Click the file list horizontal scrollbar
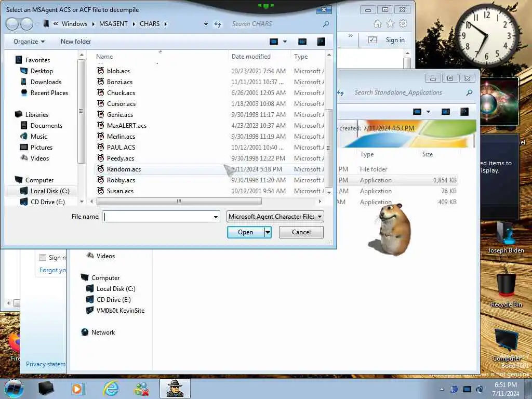This screenshot has height=399, width=532. coord(179,201)
